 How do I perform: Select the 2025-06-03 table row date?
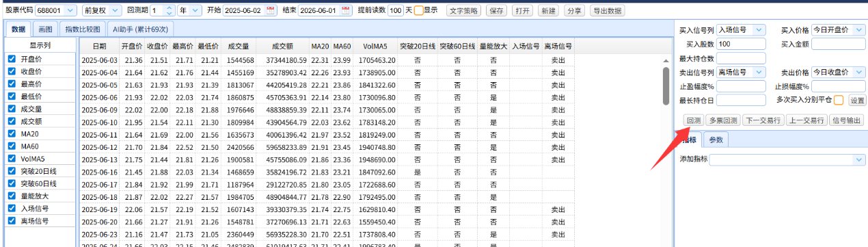point(100,60)
